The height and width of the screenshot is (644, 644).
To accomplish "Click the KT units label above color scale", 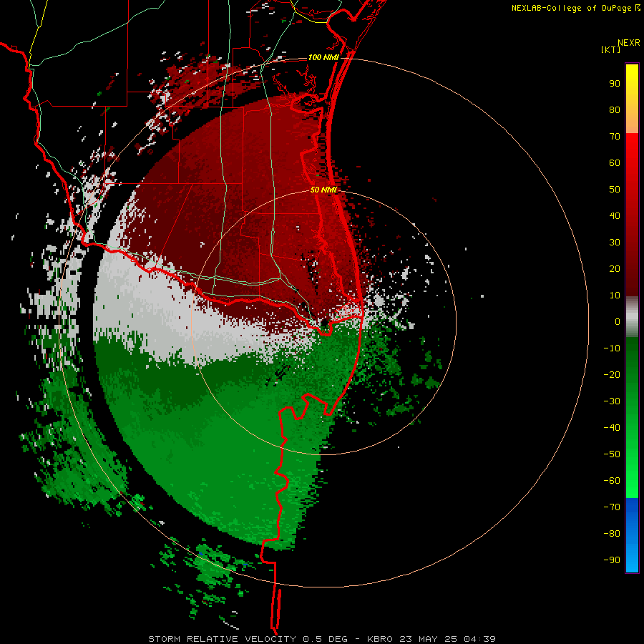I will click(x=610, y=49).
